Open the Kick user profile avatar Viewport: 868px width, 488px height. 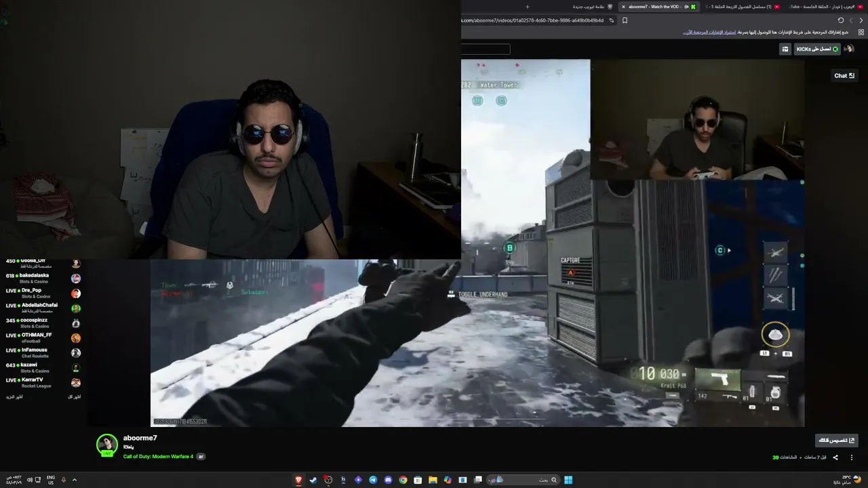(x=848, y=49)
